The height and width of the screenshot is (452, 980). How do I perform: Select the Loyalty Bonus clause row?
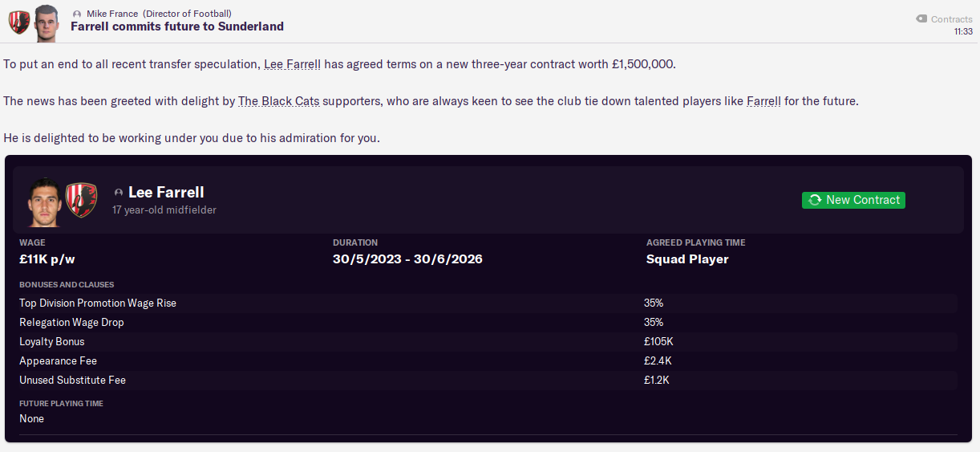point(488,342)
